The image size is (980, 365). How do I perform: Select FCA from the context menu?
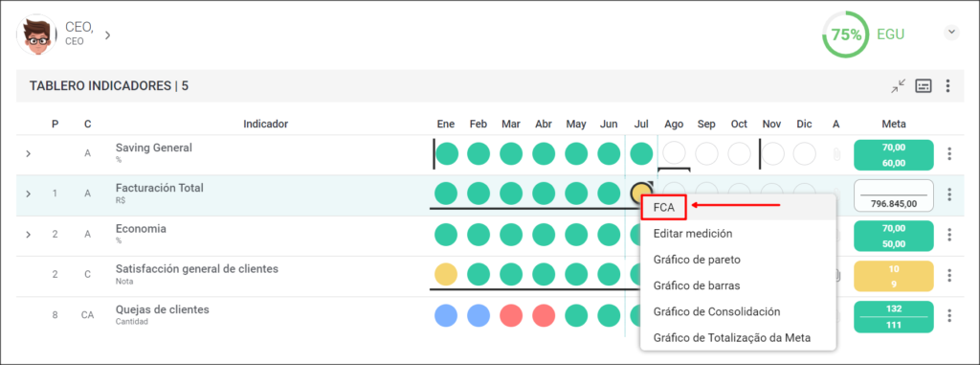664,208
